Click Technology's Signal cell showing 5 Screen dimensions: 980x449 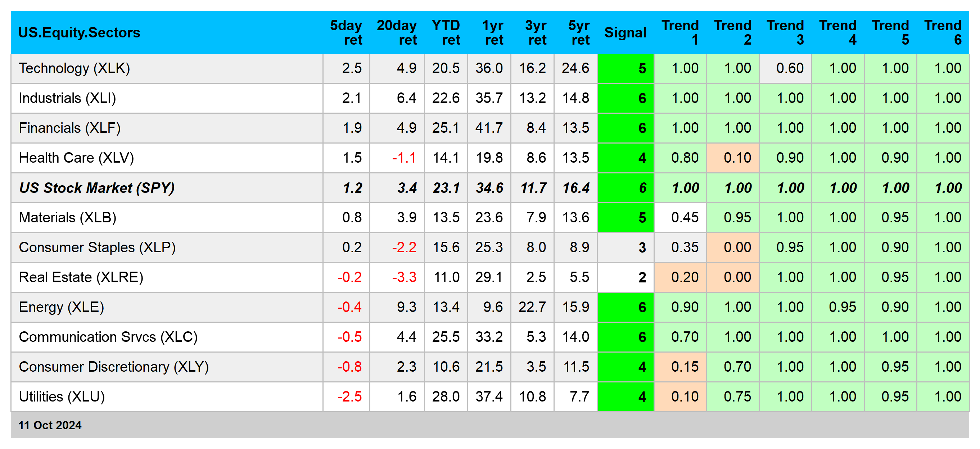click(626, 68)
